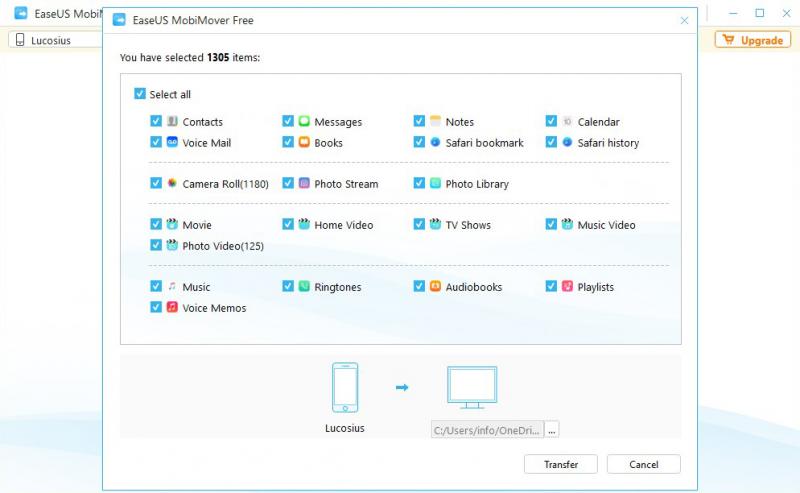Click the Lucosius device name label
This screenshot has height=493, width=800.
click(x=345, y=428)
